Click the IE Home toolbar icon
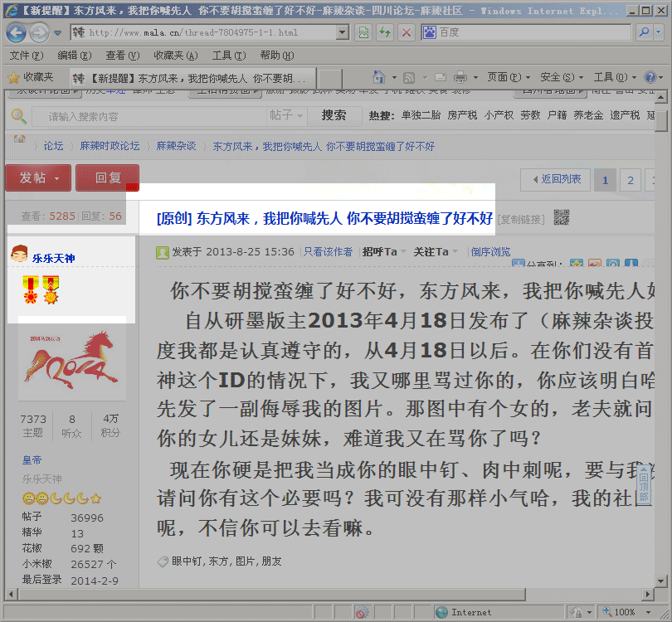This screenshot has width=672, height=622. 378,77
